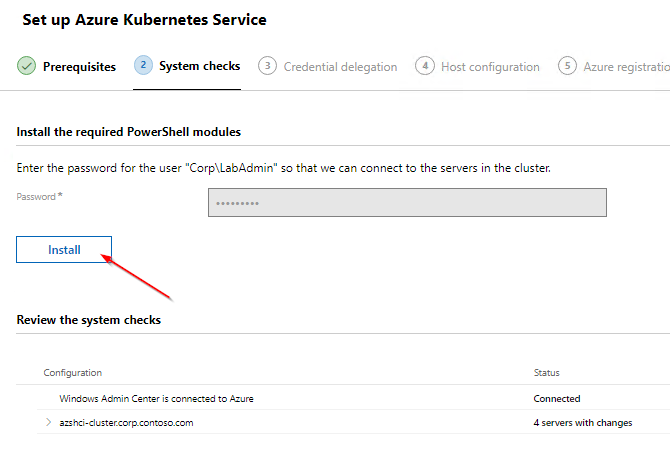Select the System checks step tab

click(x=187, y=66)
